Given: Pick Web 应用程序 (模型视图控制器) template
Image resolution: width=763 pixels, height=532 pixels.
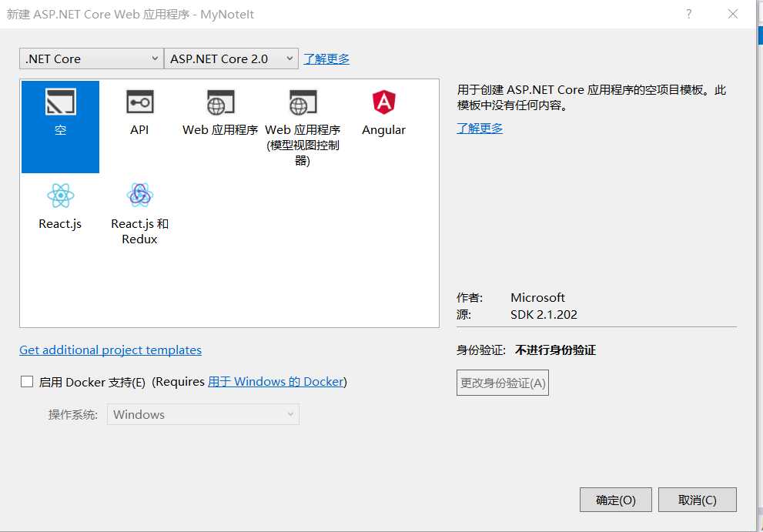Looking at the screenshot, I should click(x=302, y=126).
